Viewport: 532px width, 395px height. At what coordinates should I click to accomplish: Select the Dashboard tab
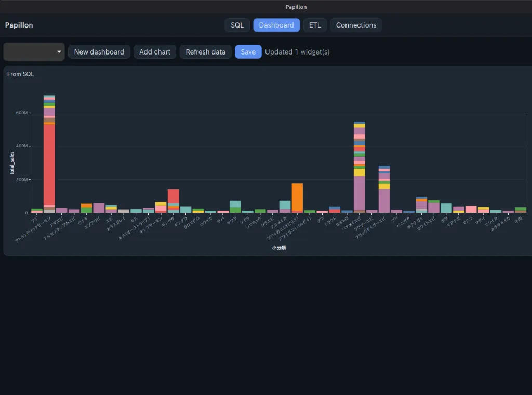276,25
